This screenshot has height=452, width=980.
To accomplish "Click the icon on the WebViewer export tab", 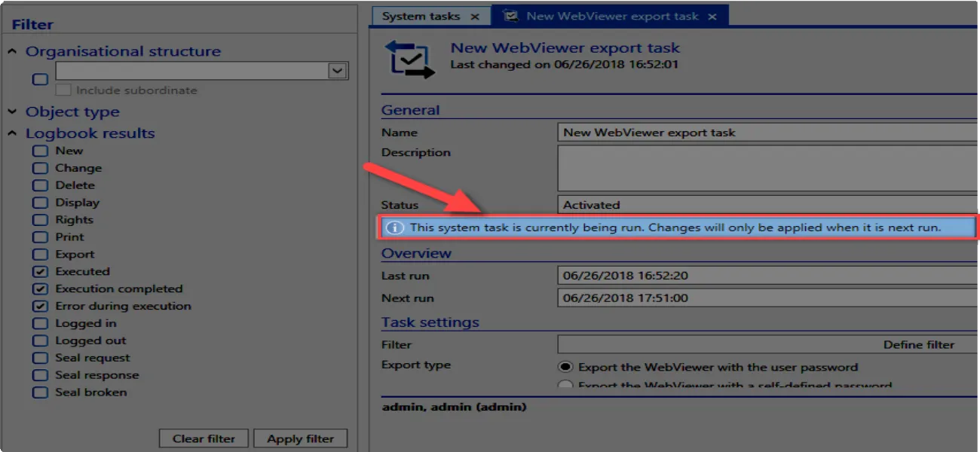I will tap(510, 16).
